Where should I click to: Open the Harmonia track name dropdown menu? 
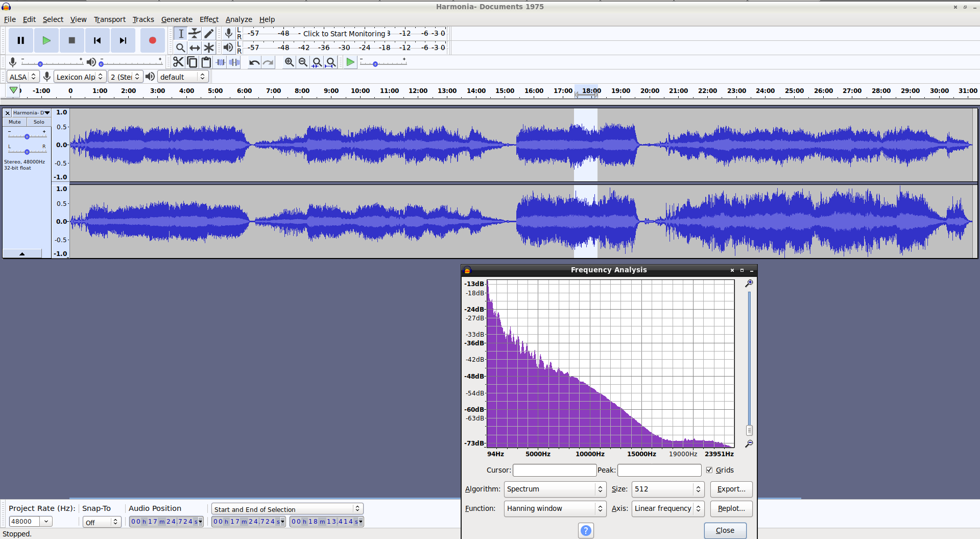[31, 112]
